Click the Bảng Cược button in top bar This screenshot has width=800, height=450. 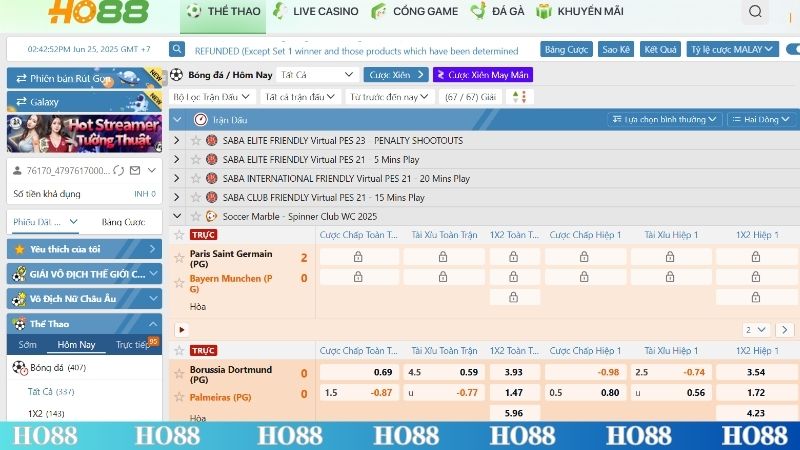[x=566, y=49]
